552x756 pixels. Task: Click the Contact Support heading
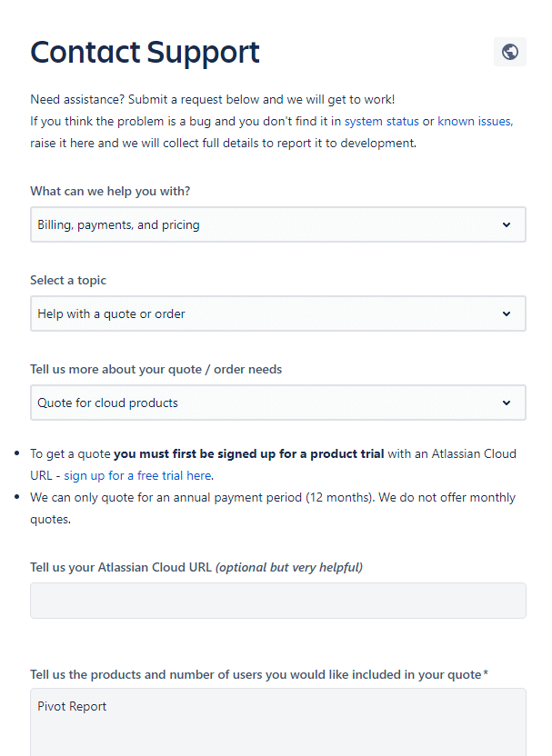click(145, 52)
